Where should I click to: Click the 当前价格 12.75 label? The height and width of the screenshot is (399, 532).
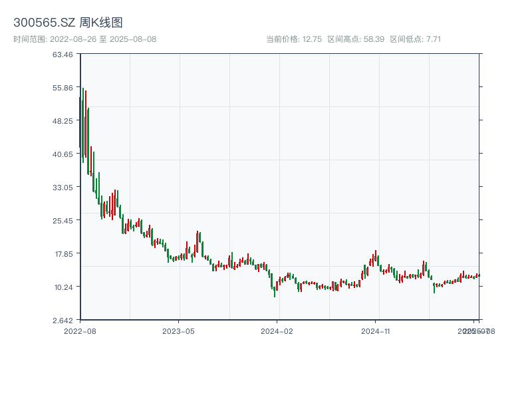(293, 39)
